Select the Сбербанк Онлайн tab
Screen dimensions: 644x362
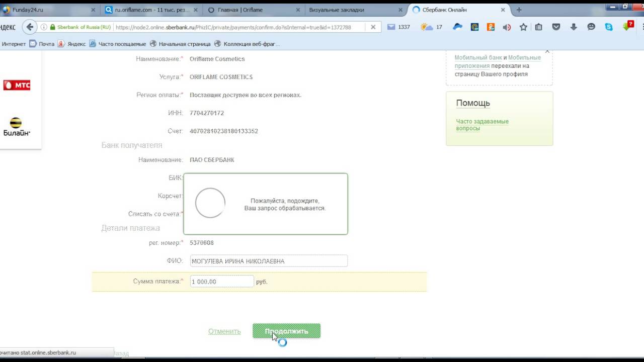pos(458,10)
